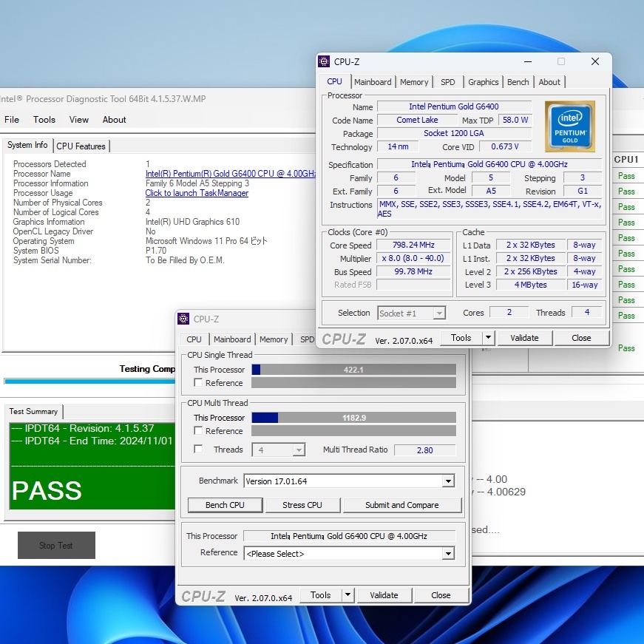Select the CPU Features tab
The height and width of the screenshot is (644, 644).
pos(81,146)
